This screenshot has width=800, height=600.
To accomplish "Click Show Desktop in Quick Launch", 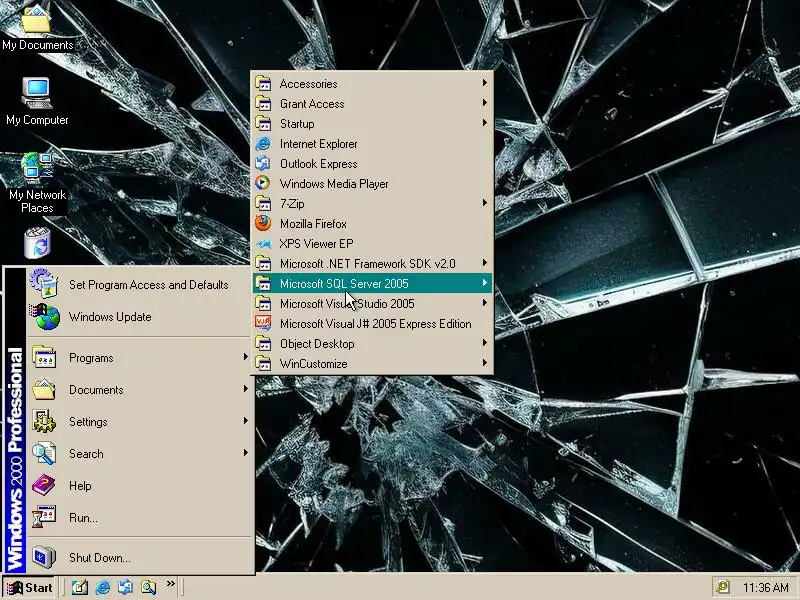I will coord(80,587).
